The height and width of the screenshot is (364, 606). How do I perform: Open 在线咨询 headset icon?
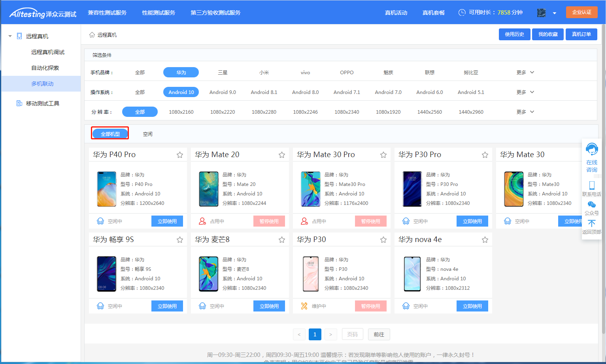click(592, 150)
